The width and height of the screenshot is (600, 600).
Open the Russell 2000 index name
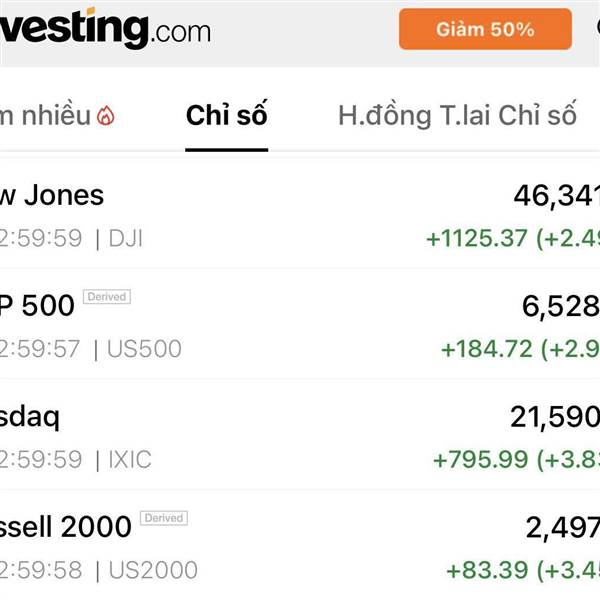(65, 526)
